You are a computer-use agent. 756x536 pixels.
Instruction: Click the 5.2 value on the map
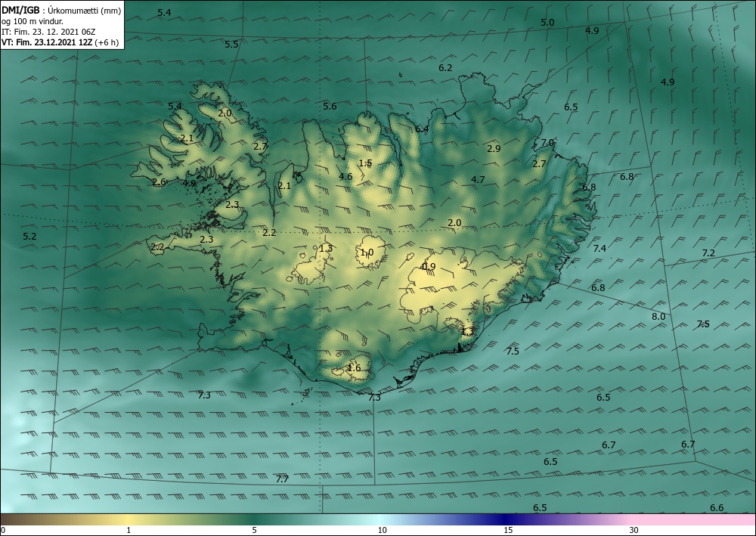pos(30,236)
